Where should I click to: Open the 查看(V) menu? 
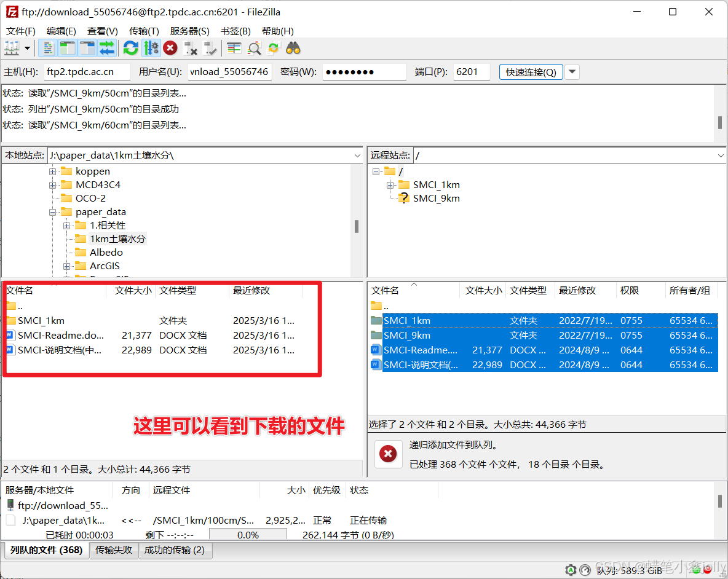103,31
